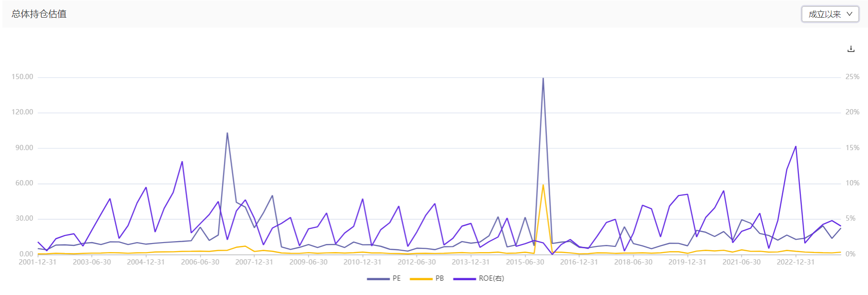The image size is (868, 295).
Task: Download the chart as an image
Action: pos(851,49)
